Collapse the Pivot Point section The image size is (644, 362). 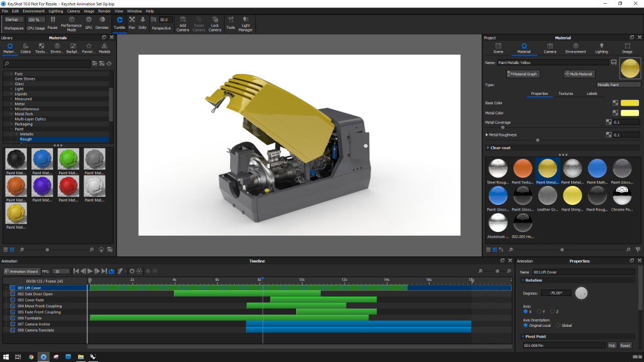pyautogui.click(x=523, y=337)
